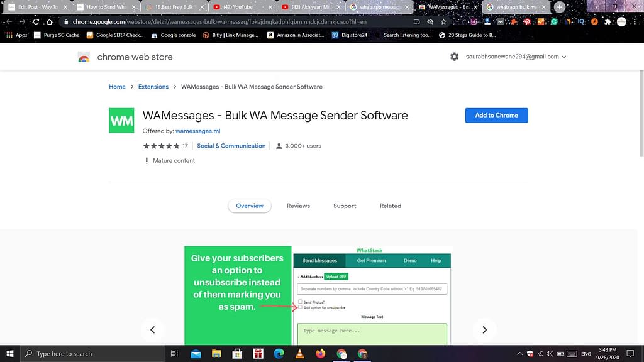Switch to the whatsapp bulk browser tab
This screenshot has width=644, height=362.
tap(516, 7)
